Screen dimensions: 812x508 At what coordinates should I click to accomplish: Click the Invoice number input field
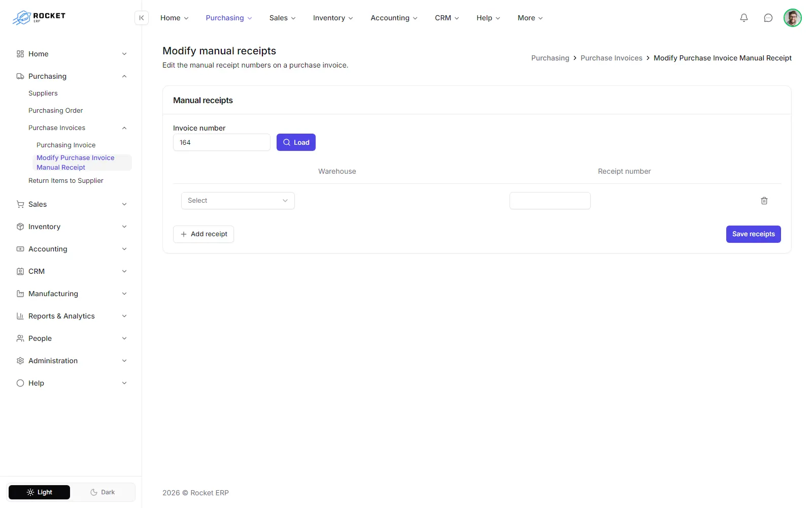pos(222,142)
